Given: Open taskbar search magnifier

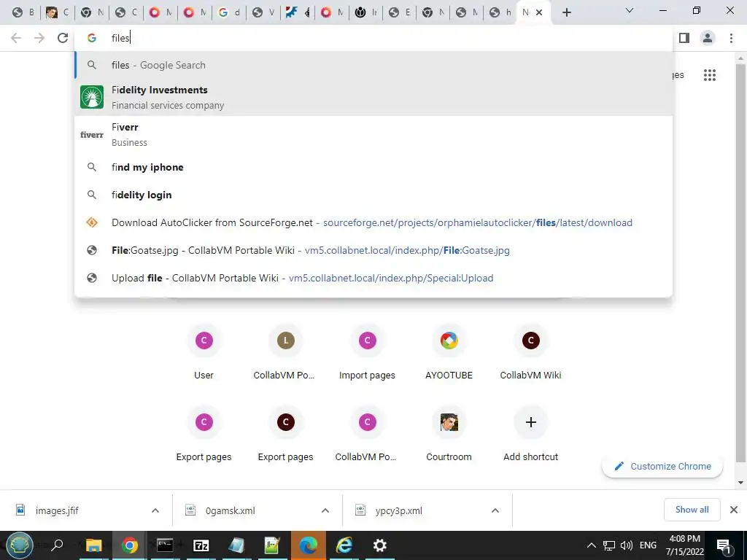Looking at the screenshot, I should (x=57, y=545).
